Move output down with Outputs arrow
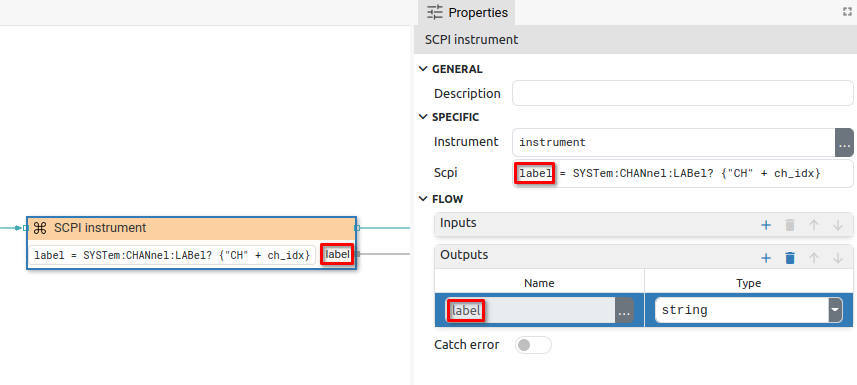 pos(837,258)
